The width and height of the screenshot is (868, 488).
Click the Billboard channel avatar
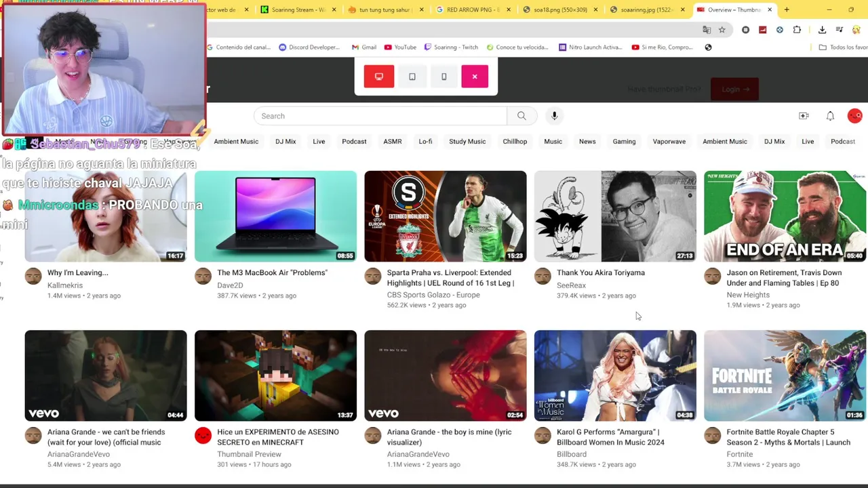(x=542, y=435)
